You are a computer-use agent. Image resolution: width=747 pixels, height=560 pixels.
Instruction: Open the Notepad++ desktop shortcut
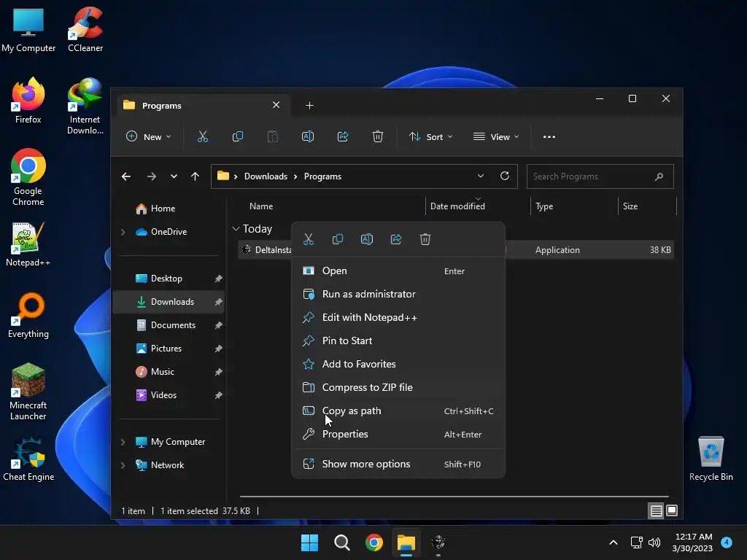(28, 244)
